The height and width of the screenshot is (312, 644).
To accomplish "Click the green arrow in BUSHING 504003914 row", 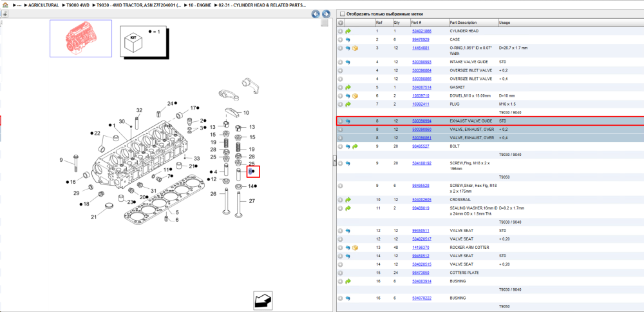I will tap(348, 281).
